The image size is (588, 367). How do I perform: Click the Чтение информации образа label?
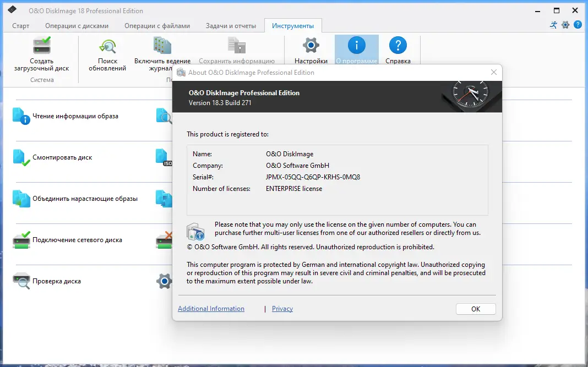point(75,116)
